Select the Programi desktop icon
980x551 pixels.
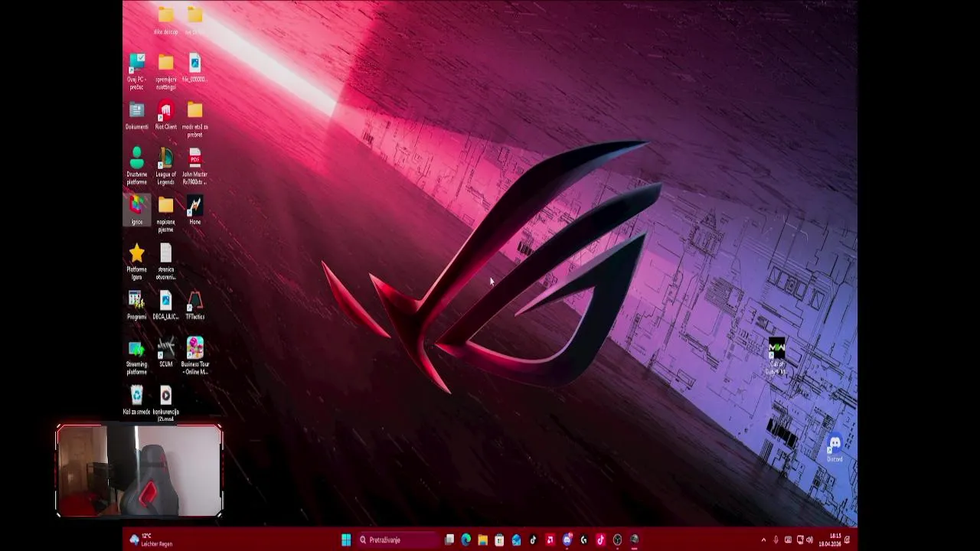136,305
